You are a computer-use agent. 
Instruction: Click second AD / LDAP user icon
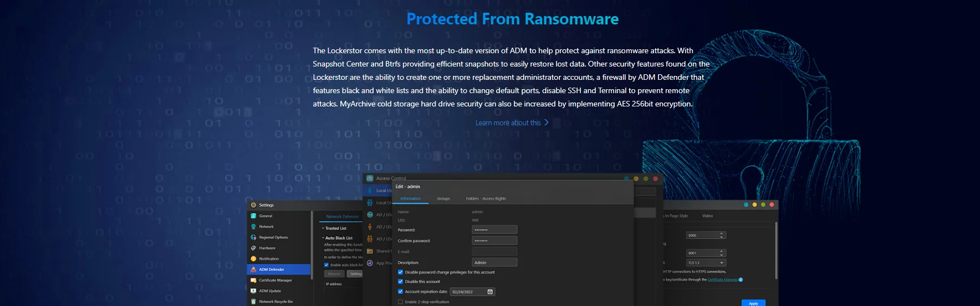click(370, 227)
